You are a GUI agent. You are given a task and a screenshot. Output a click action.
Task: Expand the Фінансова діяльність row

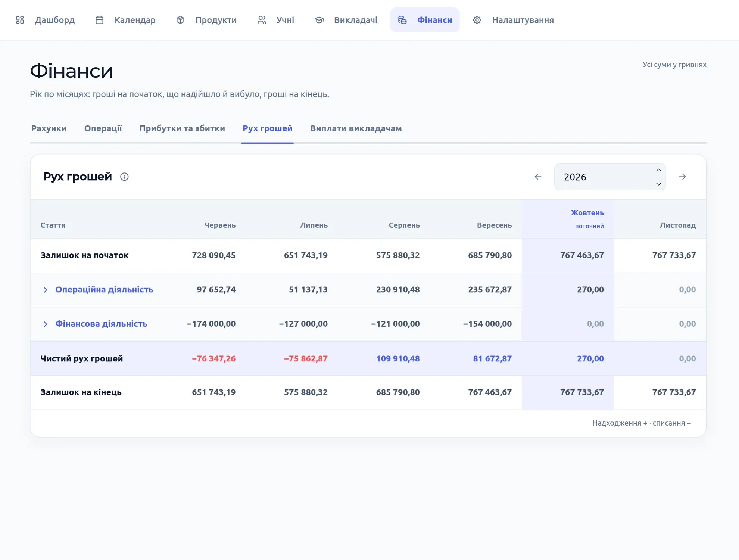45,324
